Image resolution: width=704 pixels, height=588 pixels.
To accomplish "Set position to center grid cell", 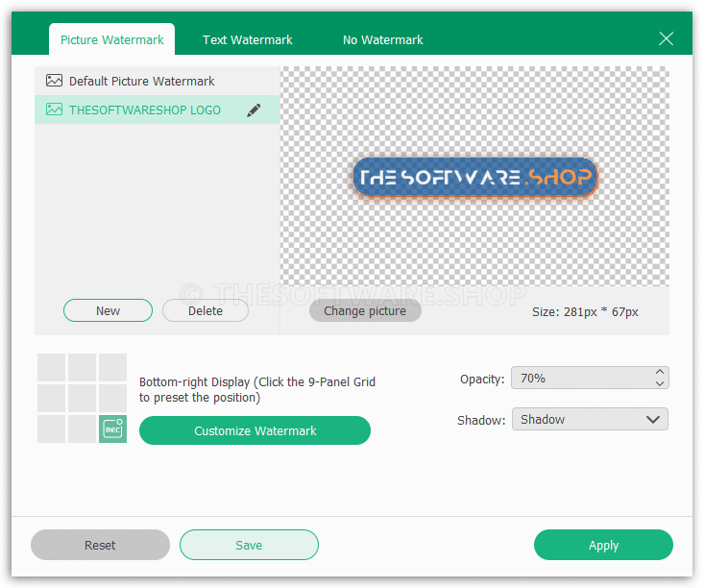I will point(82,398).
